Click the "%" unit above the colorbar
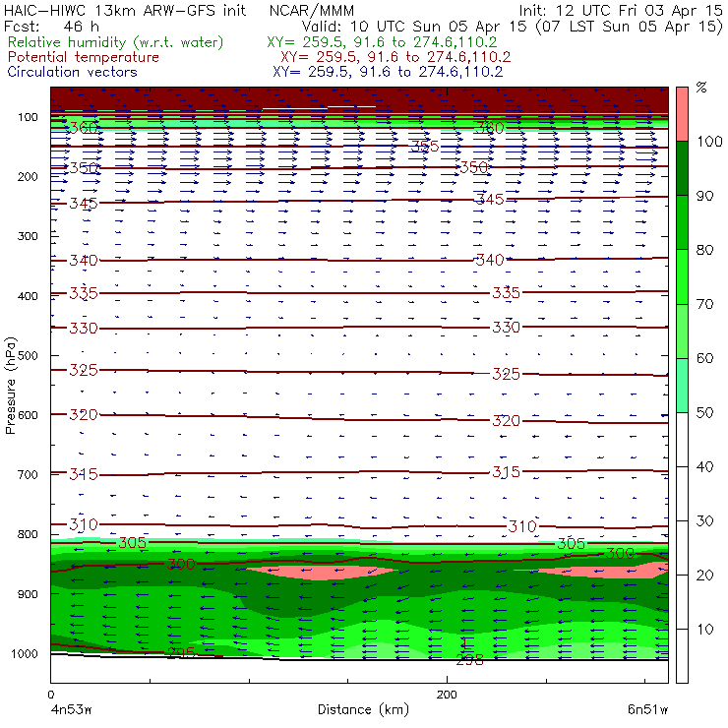728x728 pixels. pyautogui.click(x=701, y=88)
